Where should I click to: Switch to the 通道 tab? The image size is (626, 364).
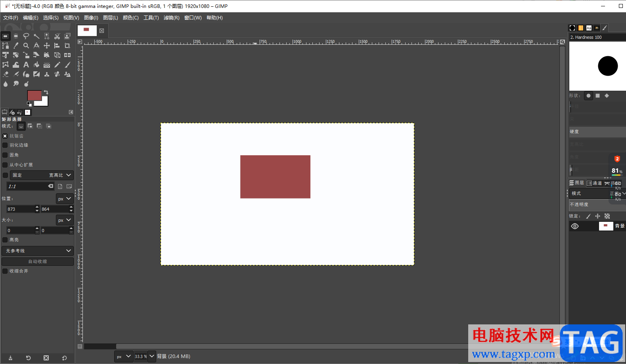coord(595,183)
